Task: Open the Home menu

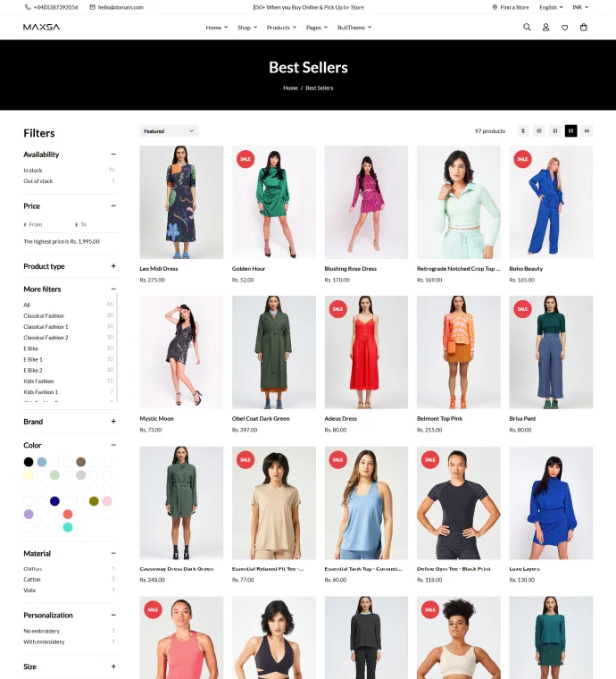Action: [216, 28]
